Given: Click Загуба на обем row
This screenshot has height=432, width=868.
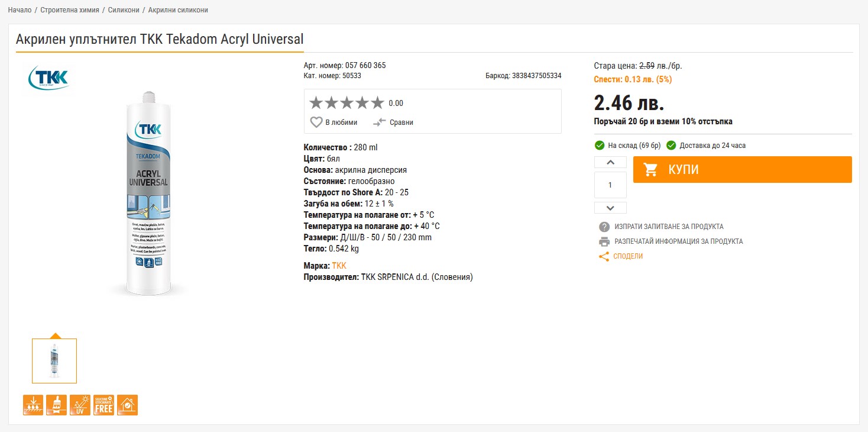Looking at the screenshot, I should 349,204.
